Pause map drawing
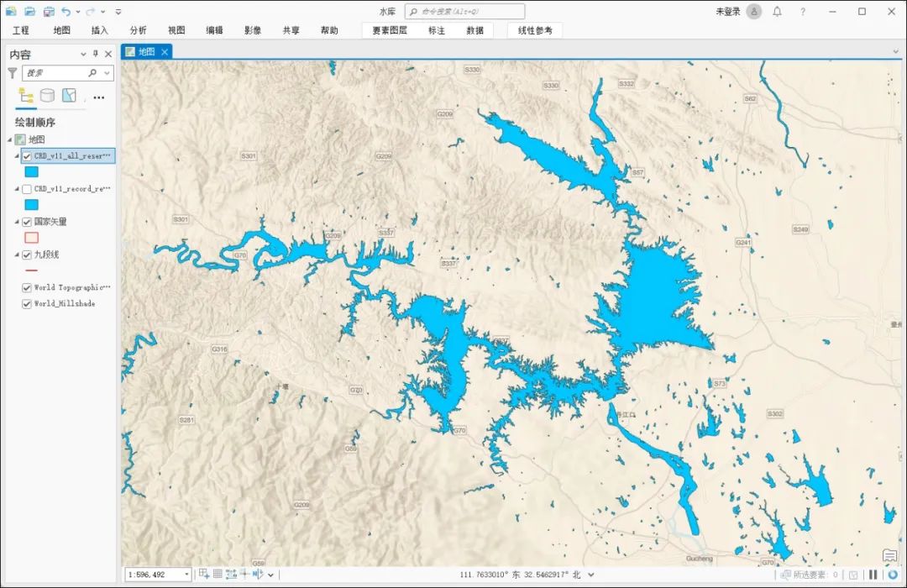The image size is (907, 588). pyautogui.click(x=873, y=575)
